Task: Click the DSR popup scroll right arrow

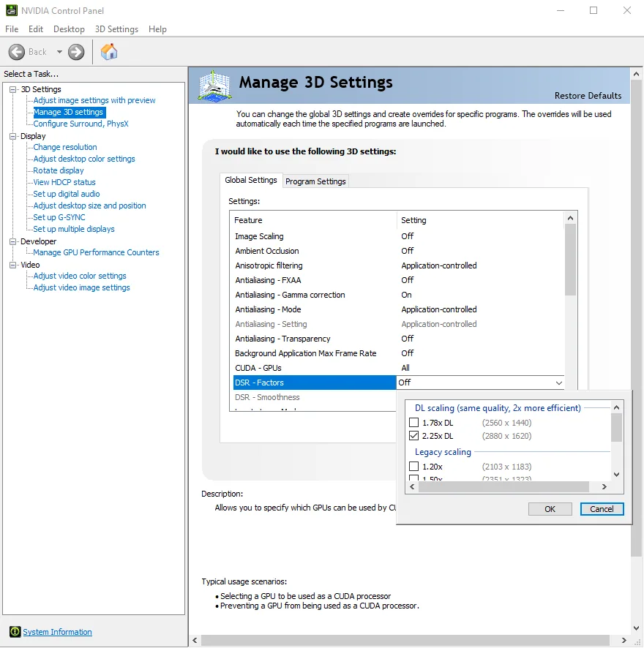Action: pyautogui.click(x=604, y=487)
